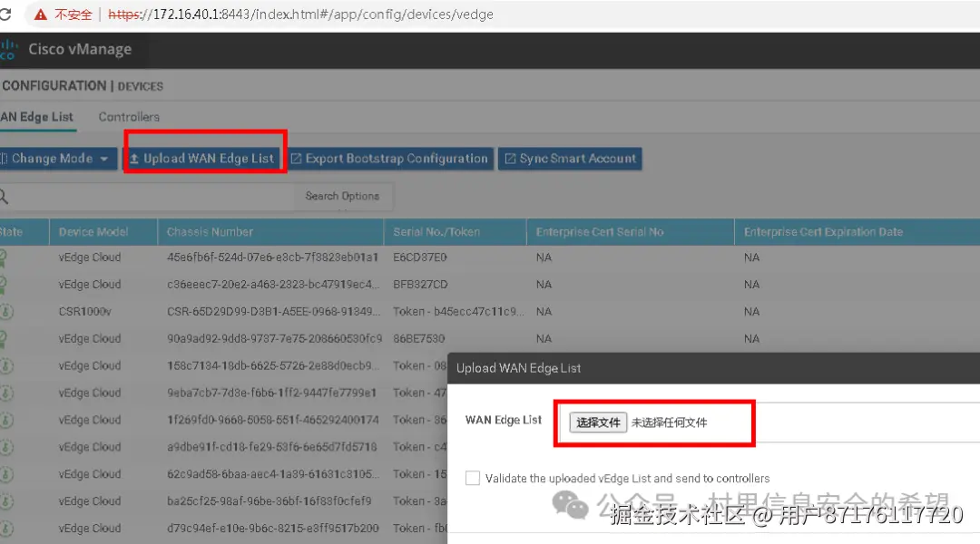Click state icon for chassis 62c9ad58 row
980x544 pixels.
6,474
